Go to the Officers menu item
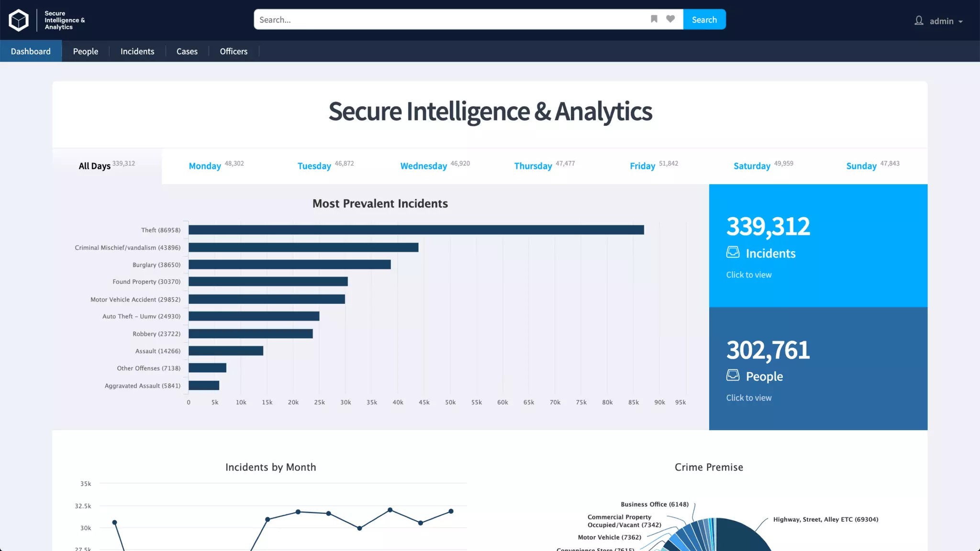Viewport: 980px width, 551px height. 234,51
